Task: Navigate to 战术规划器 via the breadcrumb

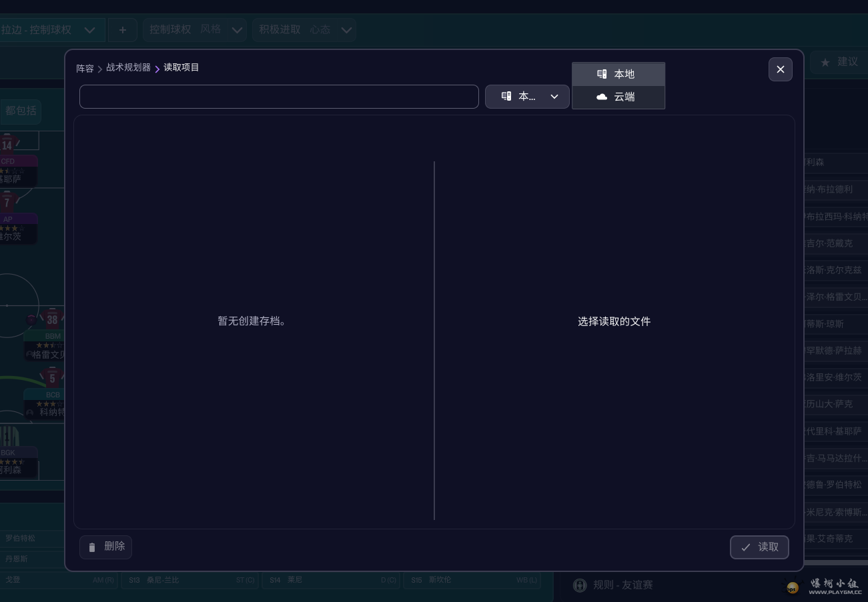Action: pyautogui.click(x=128, y=67)
